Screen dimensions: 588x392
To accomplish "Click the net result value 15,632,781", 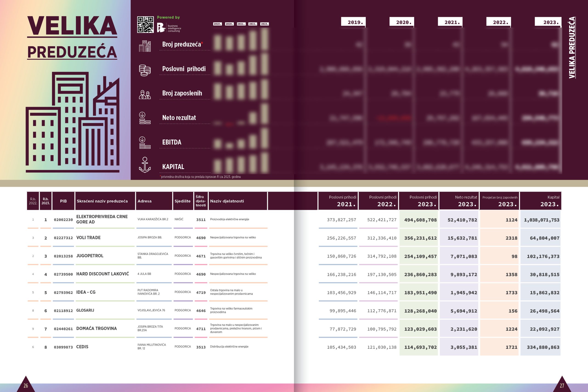I will pos(462,238).
